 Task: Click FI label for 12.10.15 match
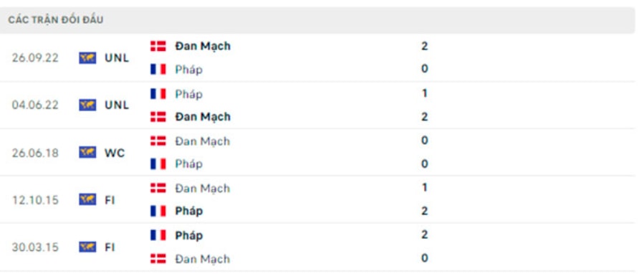click(x=110, y=200)
